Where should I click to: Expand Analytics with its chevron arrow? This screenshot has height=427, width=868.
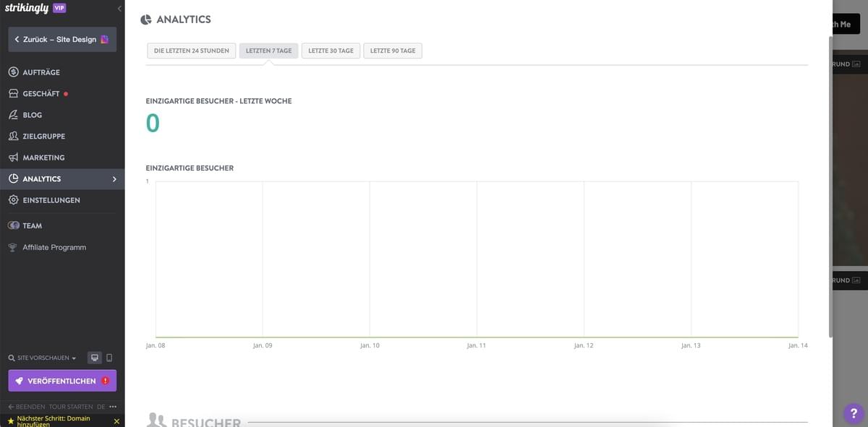(x=114, y=178)
